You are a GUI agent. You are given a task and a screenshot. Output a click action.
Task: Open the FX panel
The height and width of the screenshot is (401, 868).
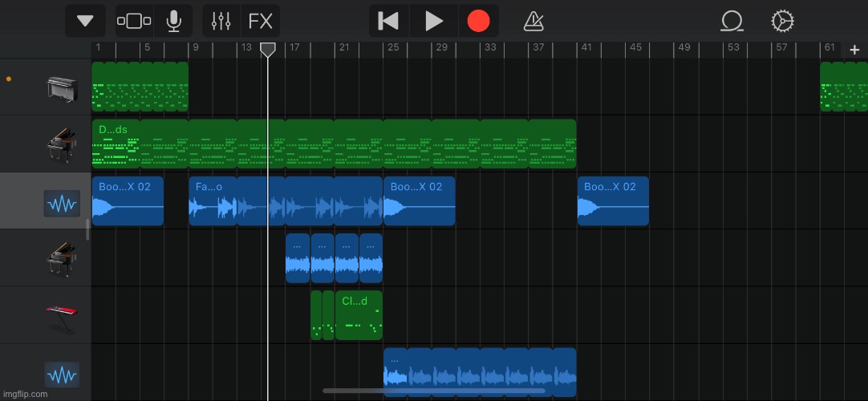(260, 21)
